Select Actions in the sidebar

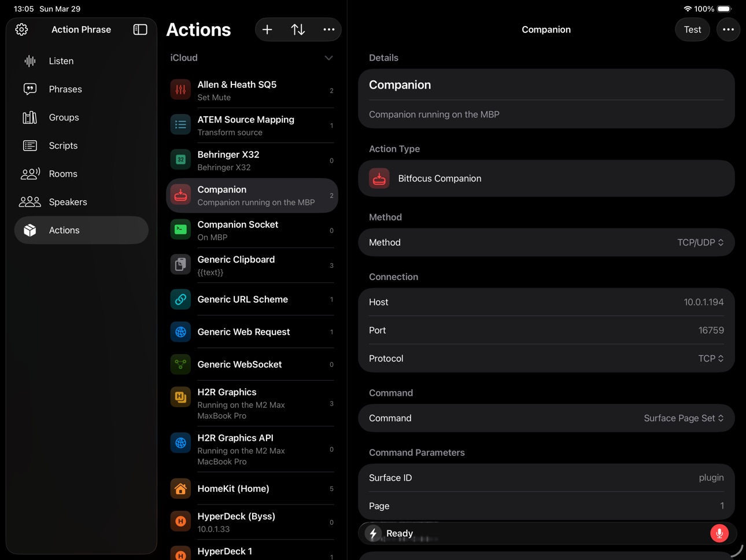[x=82, y=230]
